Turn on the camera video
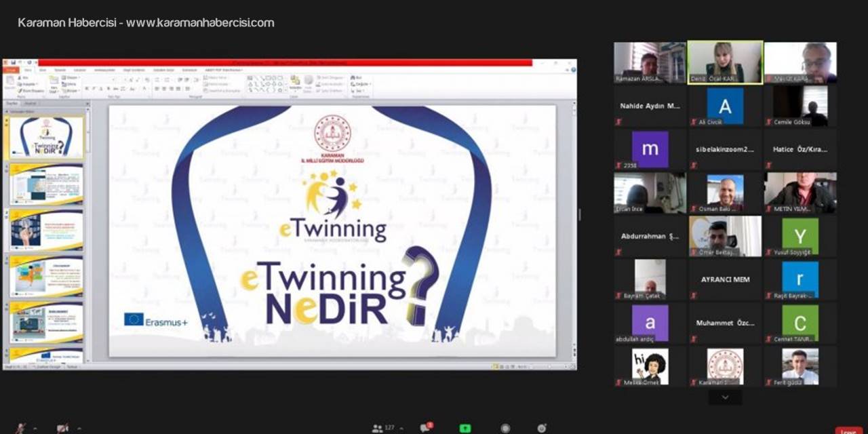The height and width of the screenshot is (434, 868). pos(62,428)
